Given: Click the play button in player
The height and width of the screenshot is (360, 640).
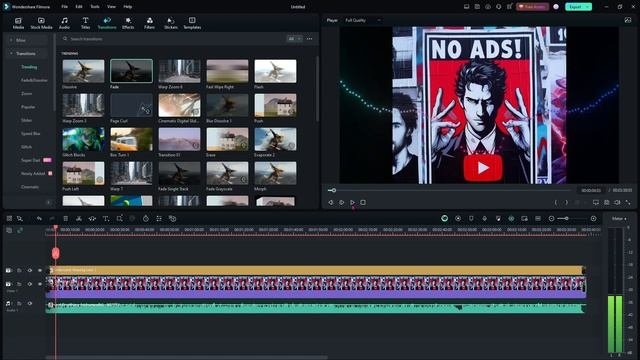Looking at the screenshot, I should click(352, 202).
